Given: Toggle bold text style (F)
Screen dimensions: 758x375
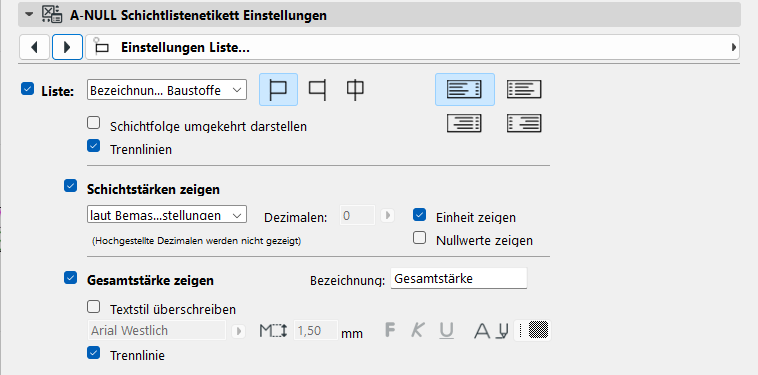Looking at the screenshot, I should 390,331.
